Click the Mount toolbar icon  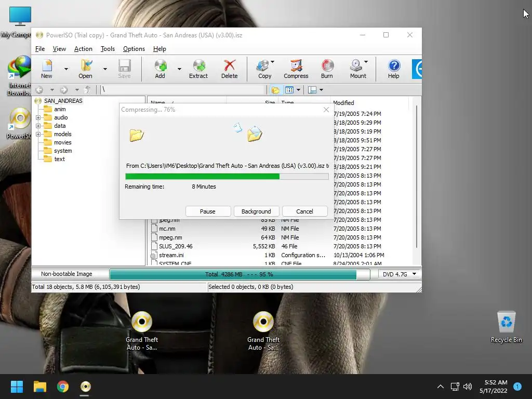357,69
